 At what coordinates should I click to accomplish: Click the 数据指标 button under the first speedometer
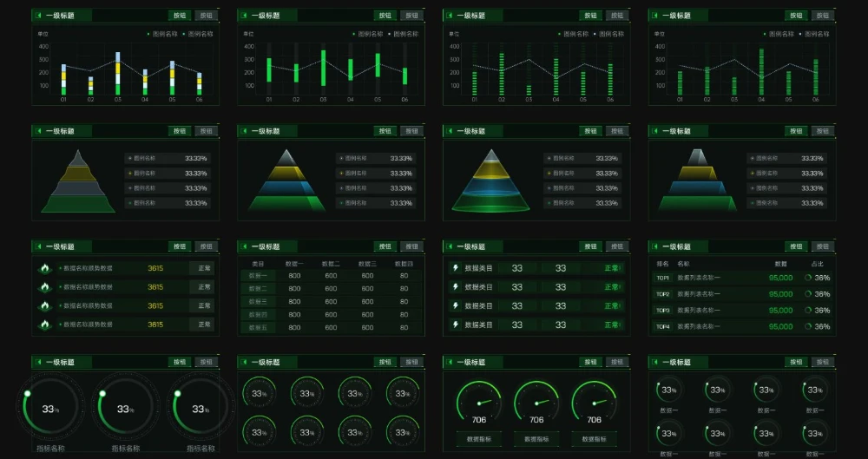tap(479, 439)
